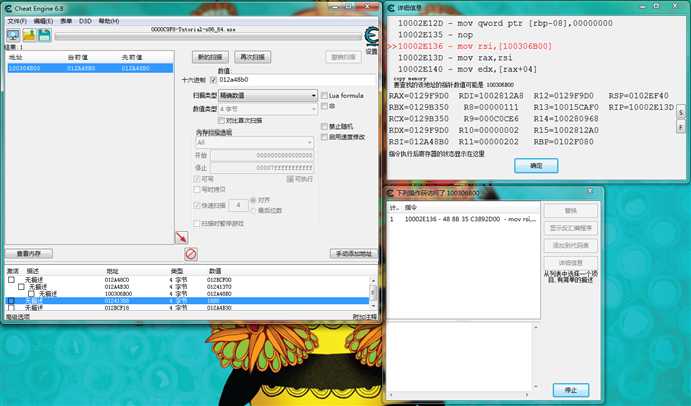
Task: Click 添加到代码表 add to code list button
Action: coord(571,245)
